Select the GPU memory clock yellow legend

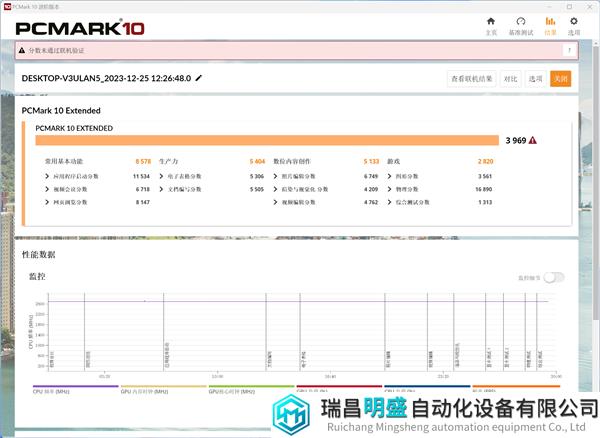pos(163,386)
